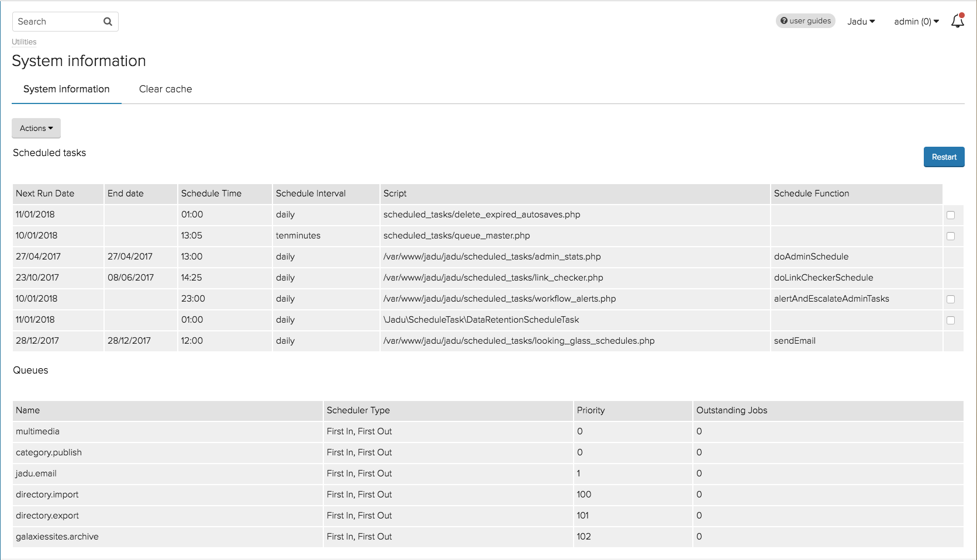The width and height of the screenshot is (977, 560).
Task: Select the galaxiessites.archive queue name
Action: click(57, 537)
